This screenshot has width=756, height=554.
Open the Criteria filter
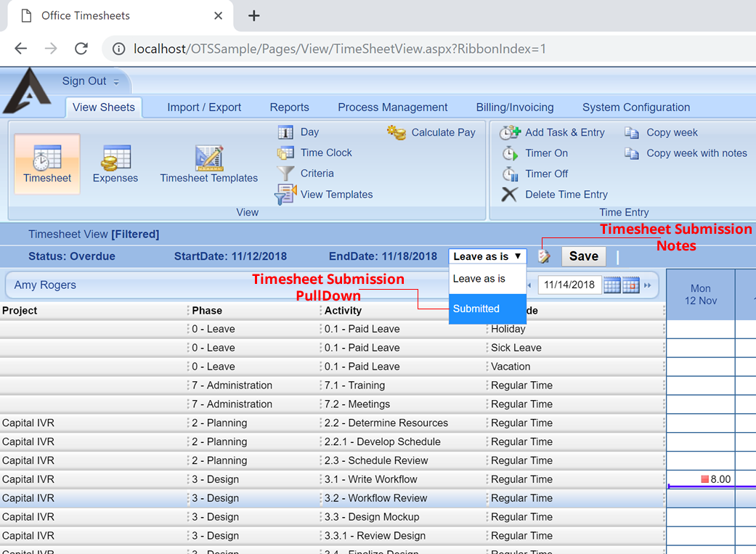click(317, 174)
